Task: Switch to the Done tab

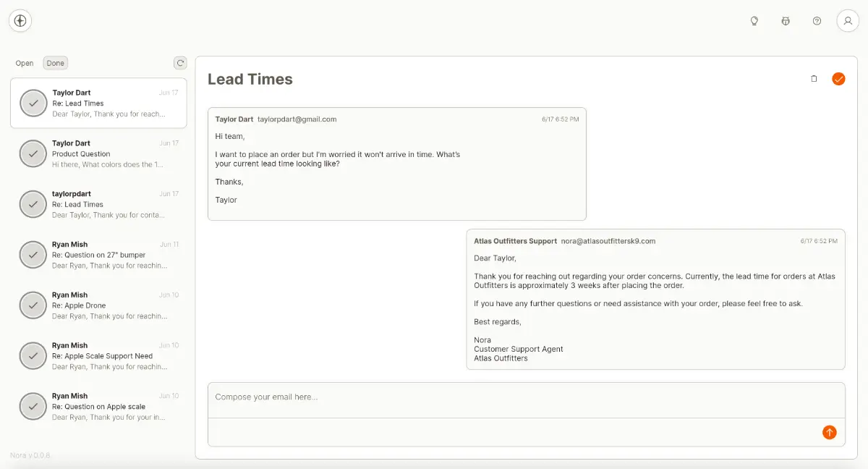Action: coord(56,63)
